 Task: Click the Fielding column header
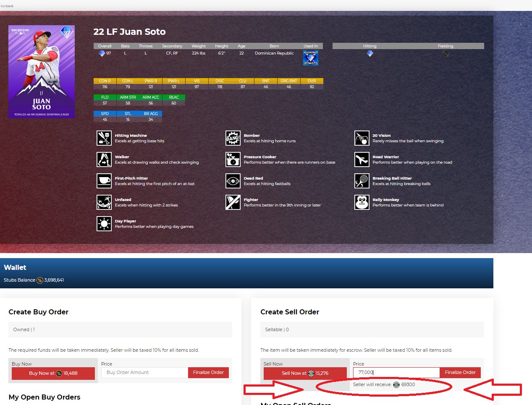coord(446,46)
